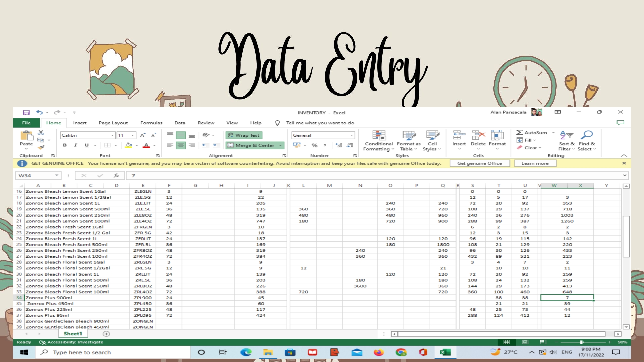Screen dimensions: 644x362
Task: Toggle Wrap Text on selected cell
Action: pyautogui.click(x=244, y=135)
